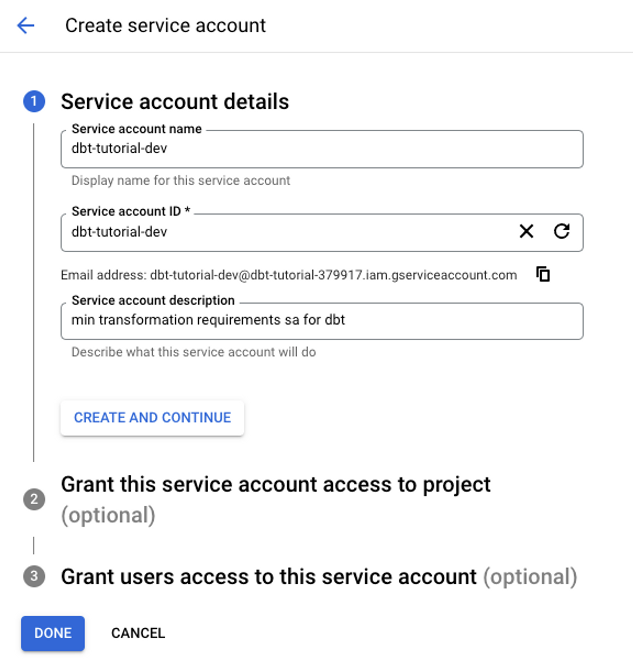Click the step 1 number badge
Image resolution: width=633 pixels, height=672 pixels.
tap(34, 101)
